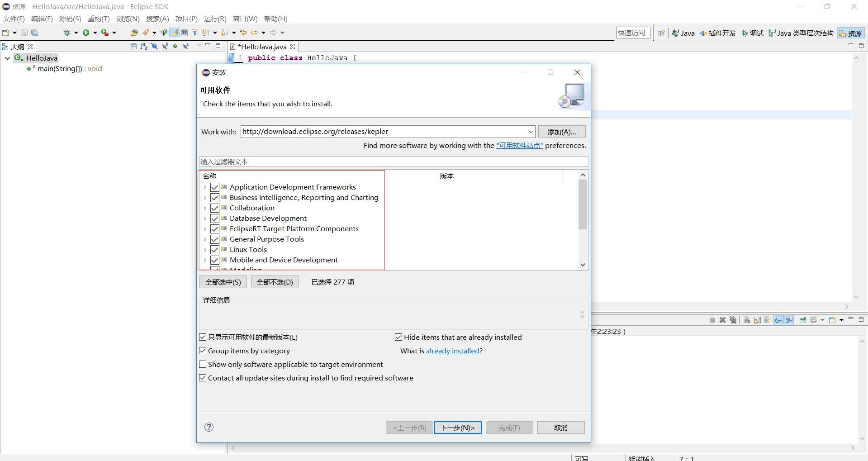The height and width of the screenshot is (461, 868).
Task: Toggle Mark Occurrences highlighter toolbar icon
Action: coord(175,33)
